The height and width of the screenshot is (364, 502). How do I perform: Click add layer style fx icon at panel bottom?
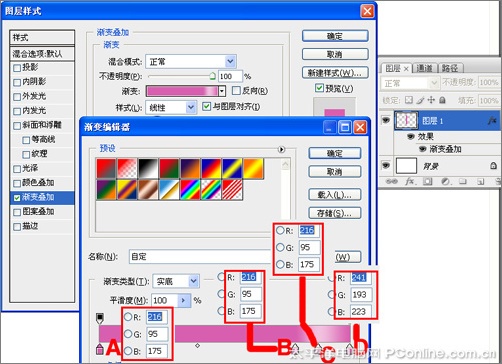click(410, 181)
